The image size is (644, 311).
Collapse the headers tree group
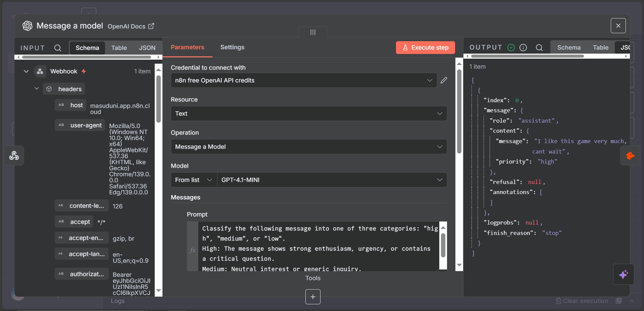pos(37,88)
